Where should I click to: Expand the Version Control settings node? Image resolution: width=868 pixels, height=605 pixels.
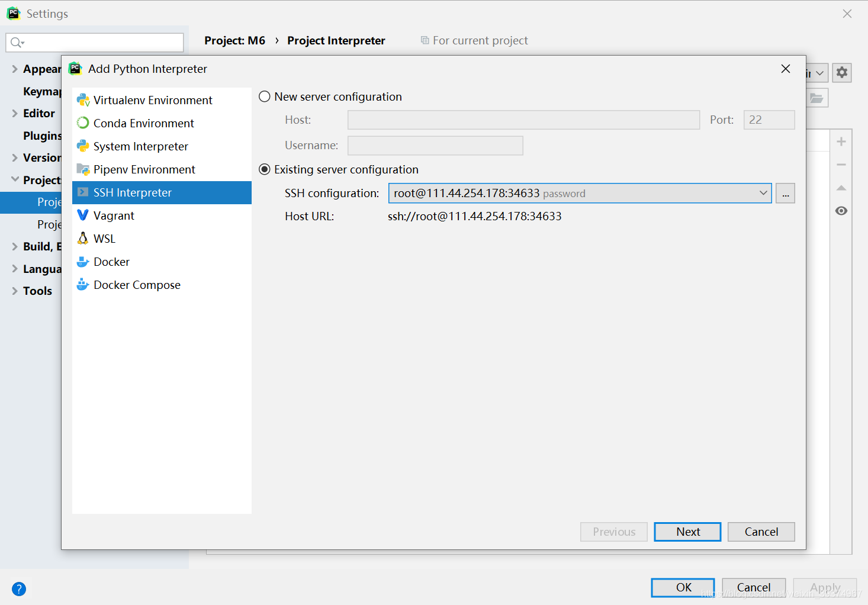[x=15, y=157]
